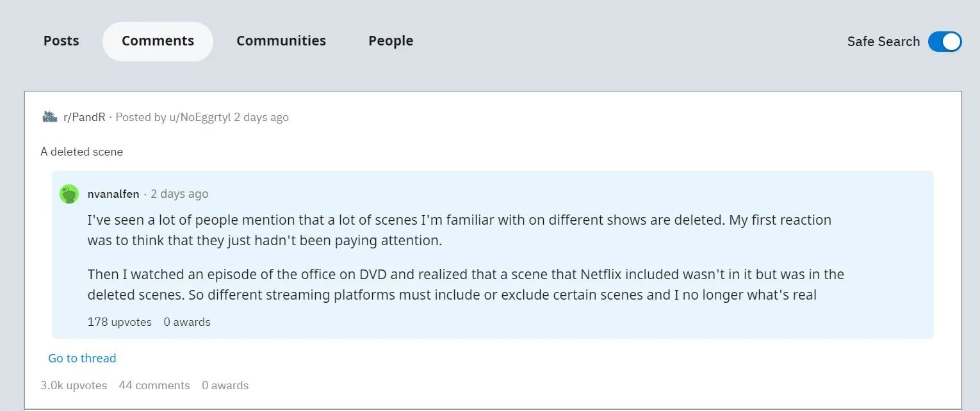Visit the r/PandR community link
This screenshot has height=411, width=980.
(84, 117)
